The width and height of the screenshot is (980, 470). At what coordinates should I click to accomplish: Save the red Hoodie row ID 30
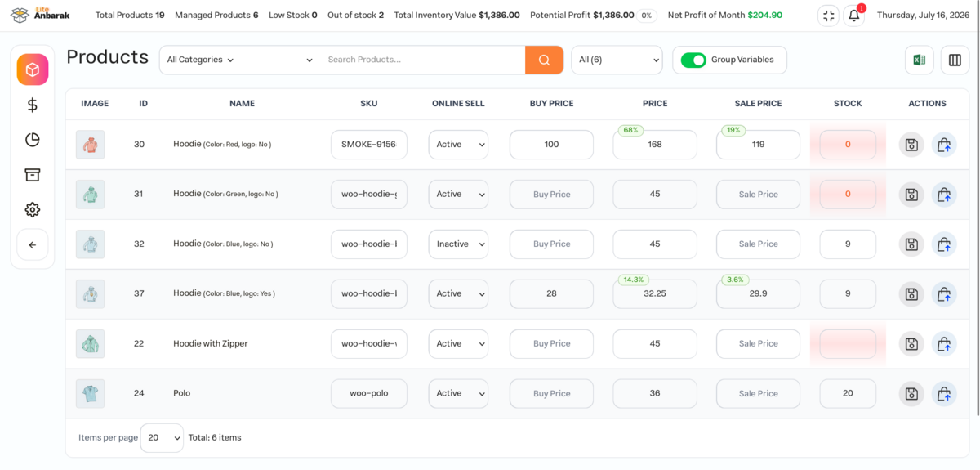pyautogui.click(x=911, y=145)
